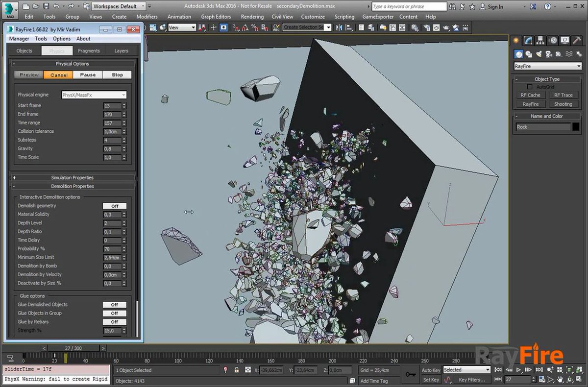Click the Key Filters button

[472, 380]
